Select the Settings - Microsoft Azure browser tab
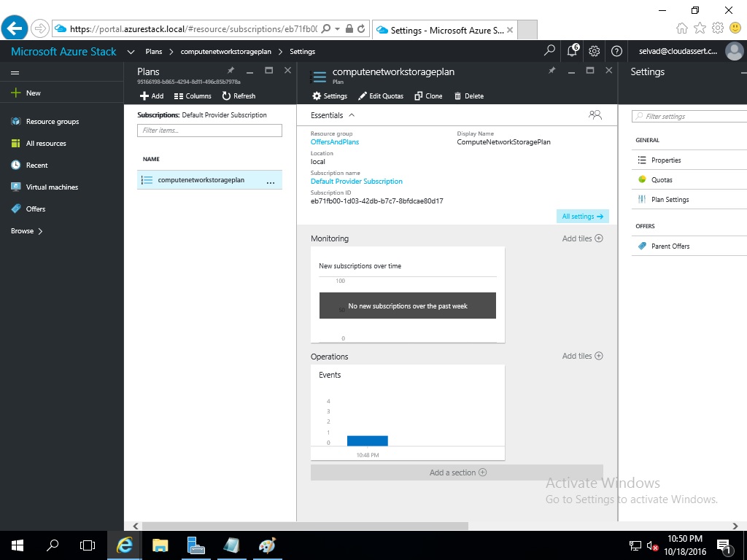The height and width of the screenshot is (560, 747). tap(444, 30)
